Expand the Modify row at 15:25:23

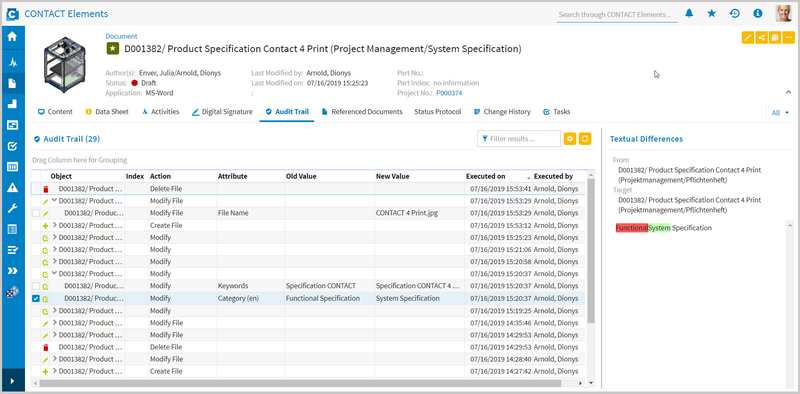click(x=55, y=237)
